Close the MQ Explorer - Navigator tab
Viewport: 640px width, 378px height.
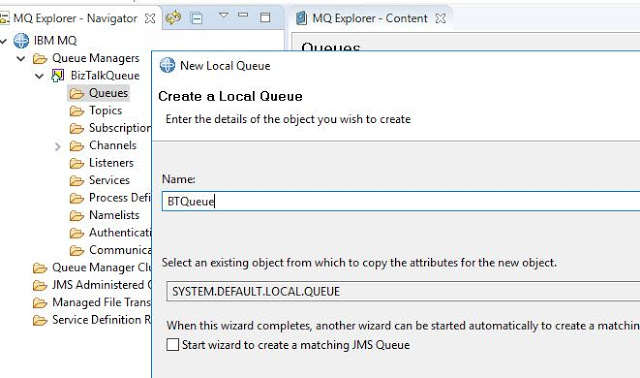[x=150, y=18]
